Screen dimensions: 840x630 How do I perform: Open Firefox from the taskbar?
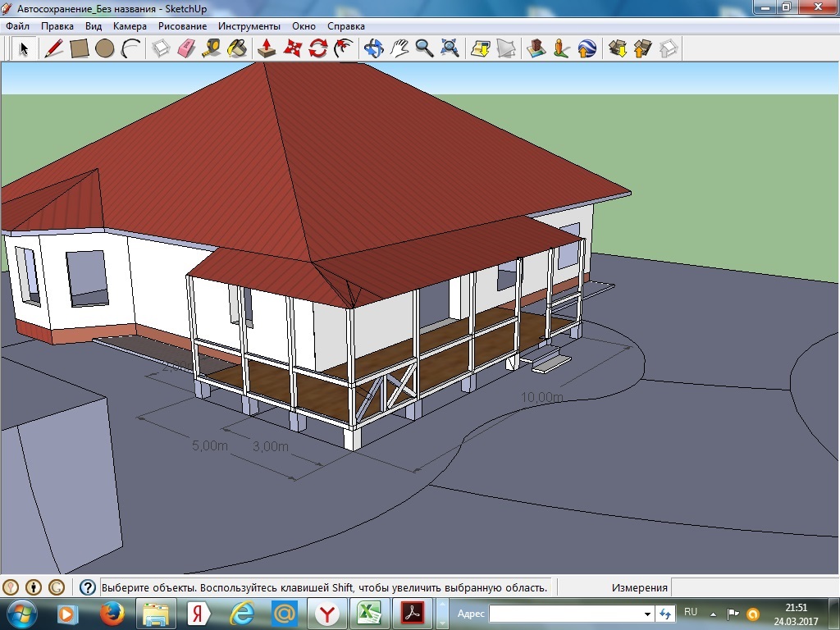pos(112,613)
